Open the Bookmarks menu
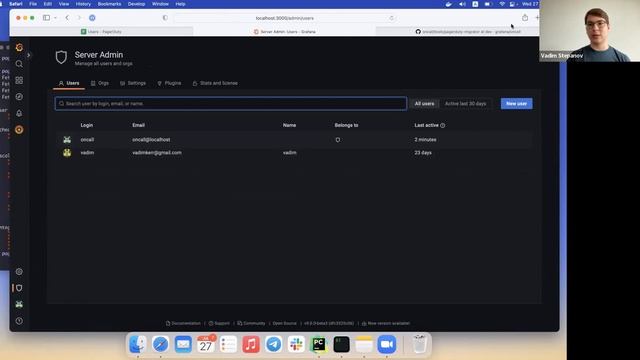Screen dimensions: 640x360 (x=109, y=4)
